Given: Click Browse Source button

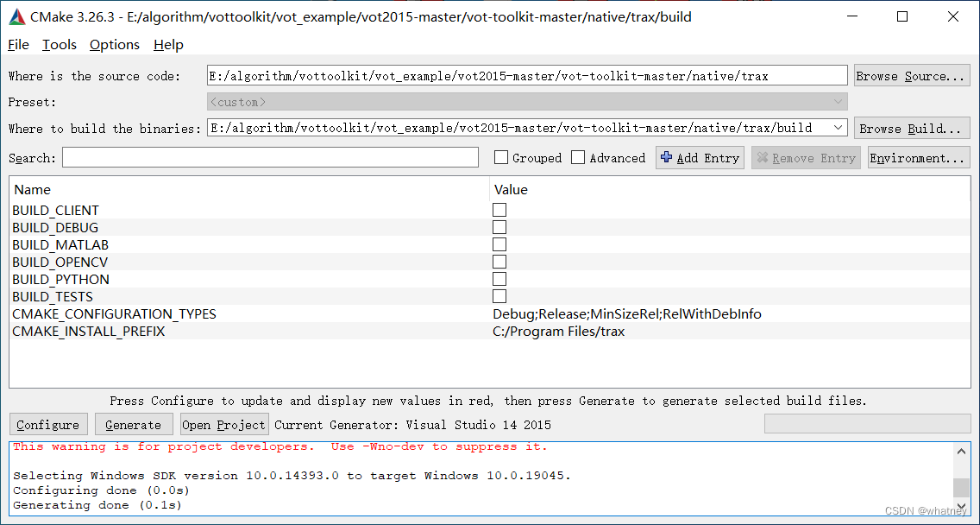Looking at the screenshot, I should (912, 76).
